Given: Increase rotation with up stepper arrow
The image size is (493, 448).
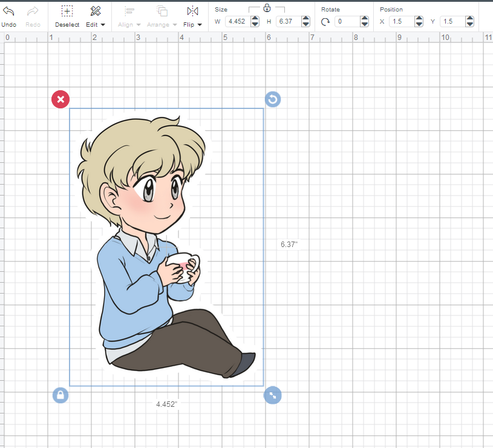Looking at the screenshot, I should (x=364, y=19).
